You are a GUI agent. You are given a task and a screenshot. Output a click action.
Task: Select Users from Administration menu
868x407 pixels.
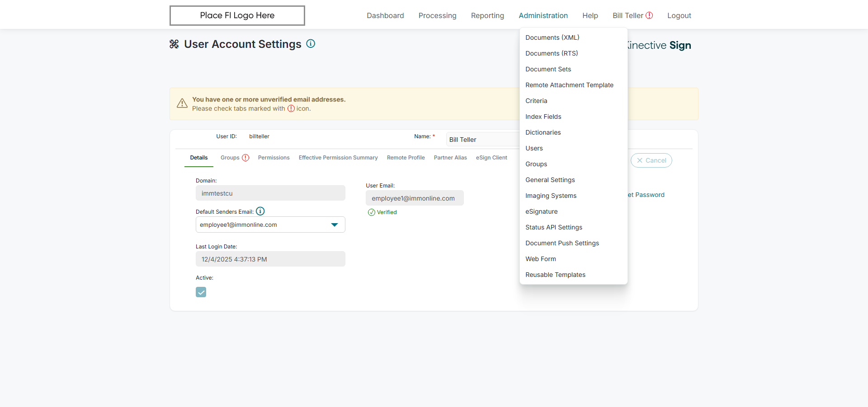[534, 148]
